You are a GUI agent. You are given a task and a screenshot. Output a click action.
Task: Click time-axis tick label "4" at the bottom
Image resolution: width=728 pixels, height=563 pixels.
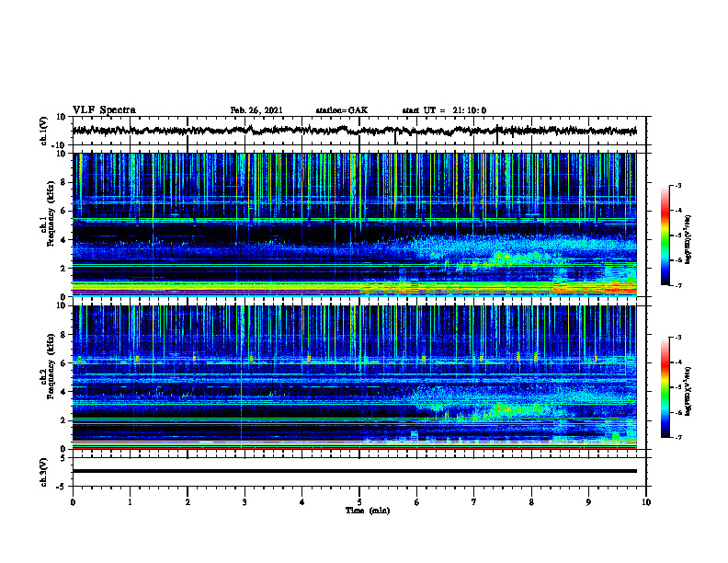302,502
